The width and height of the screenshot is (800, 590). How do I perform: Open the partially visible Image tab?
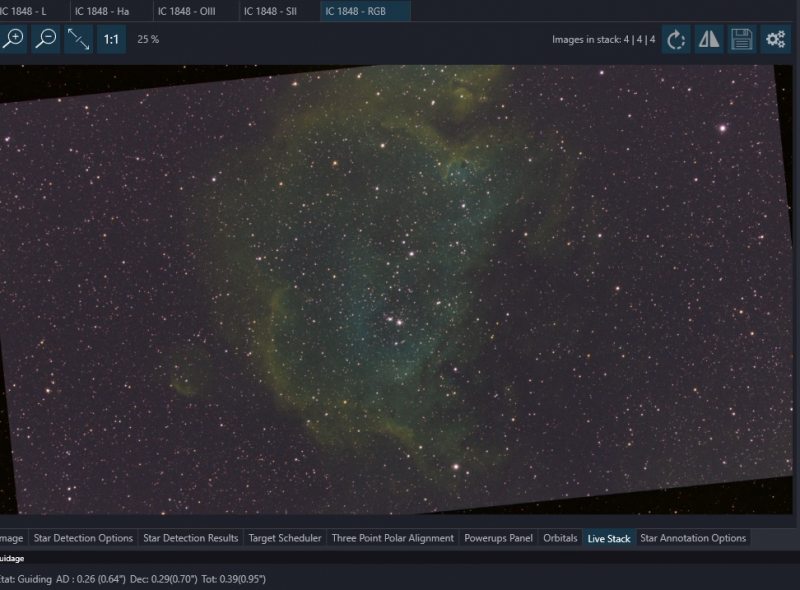pos(12,538)
